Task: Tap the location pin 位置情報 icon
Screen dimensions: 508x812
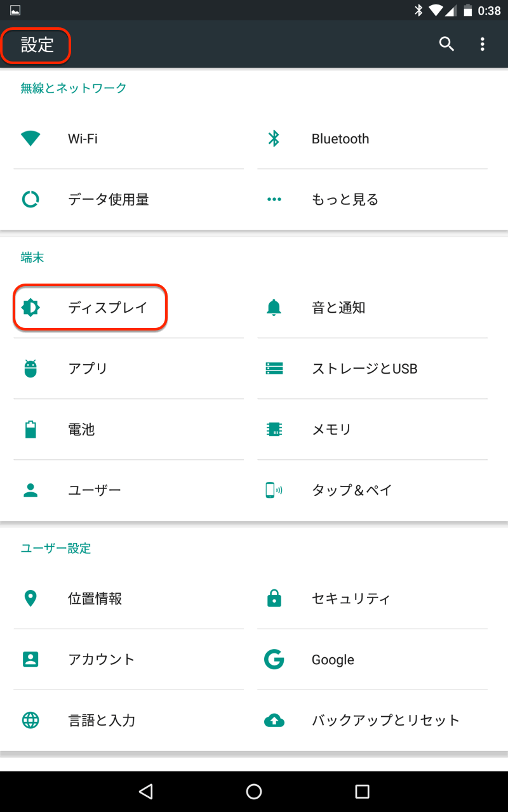Action: tap(30, 598)
